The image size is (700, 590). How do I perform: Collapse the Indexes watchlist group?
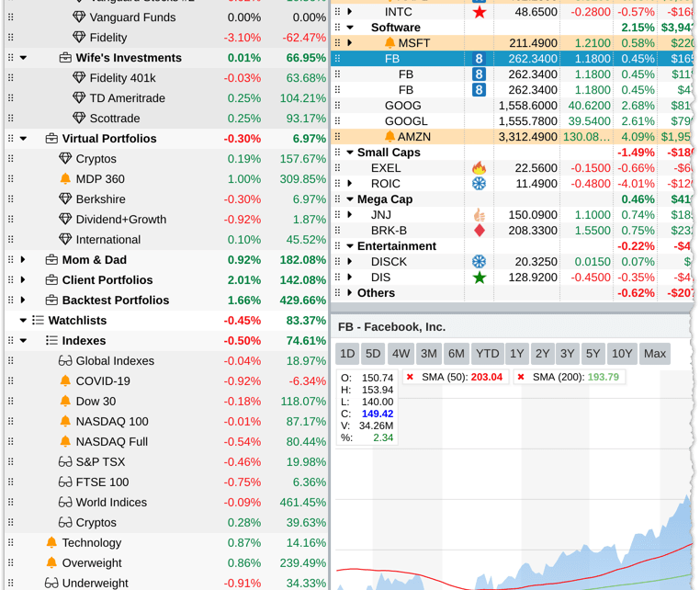pyautogui.click(x=23, y=340)
